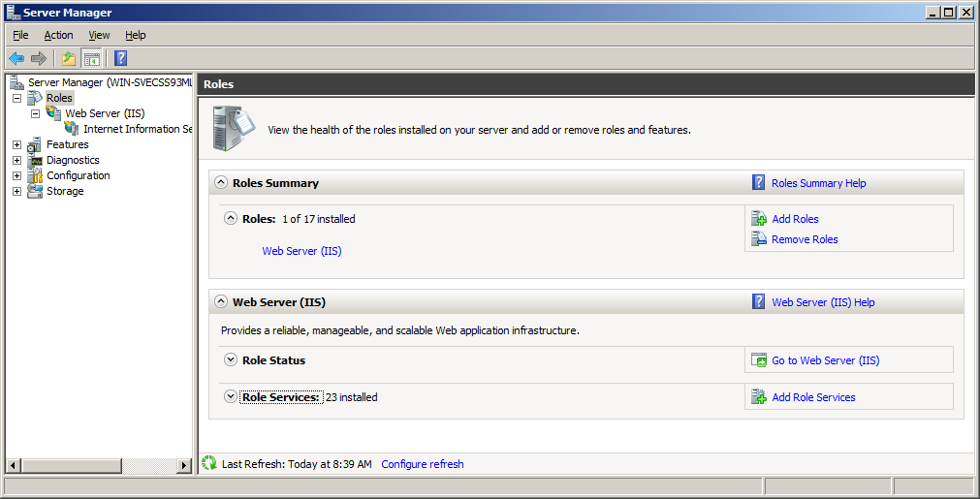Click the green refresh icon in status area

pyautogui.click(x=208, y=463)
